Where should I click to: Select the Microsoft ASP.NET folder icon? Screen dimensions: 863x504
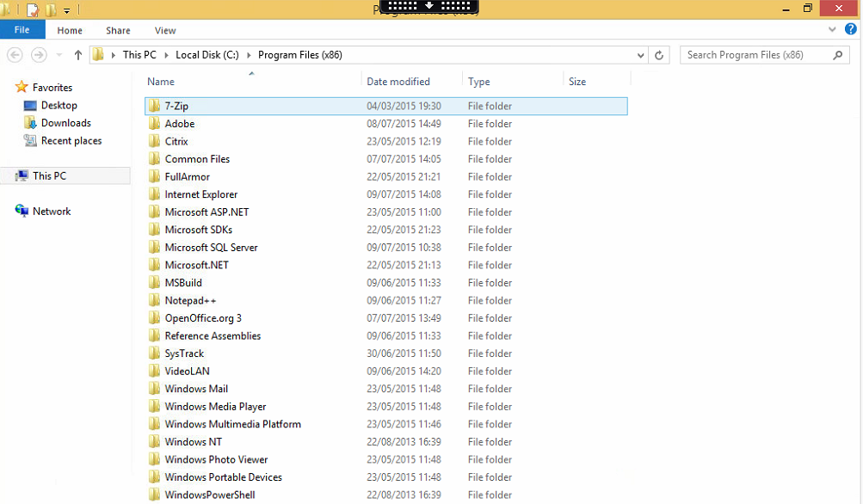coord(155,212)
